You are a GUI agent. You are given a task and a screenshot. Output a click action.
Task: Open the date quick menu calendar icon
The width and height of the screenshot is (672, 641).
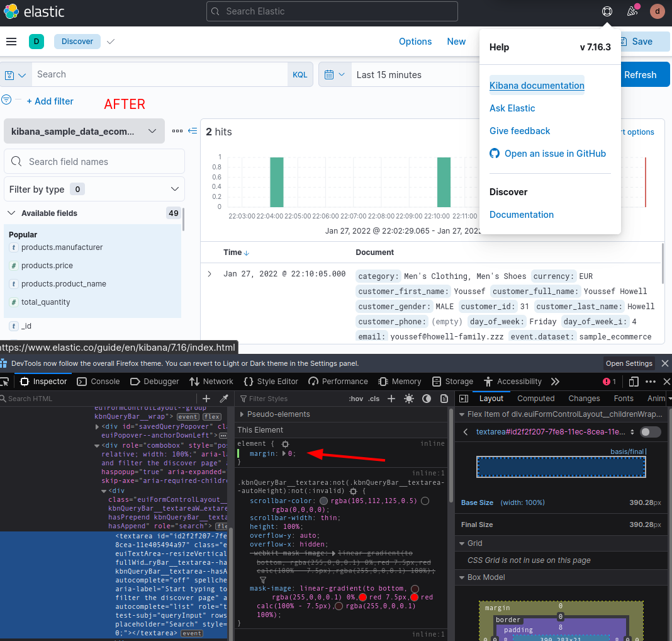[335, 74]
